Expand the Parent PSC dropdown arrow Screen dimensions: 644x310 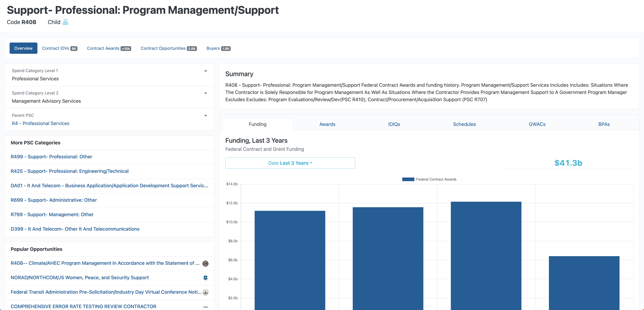(205, 116)
